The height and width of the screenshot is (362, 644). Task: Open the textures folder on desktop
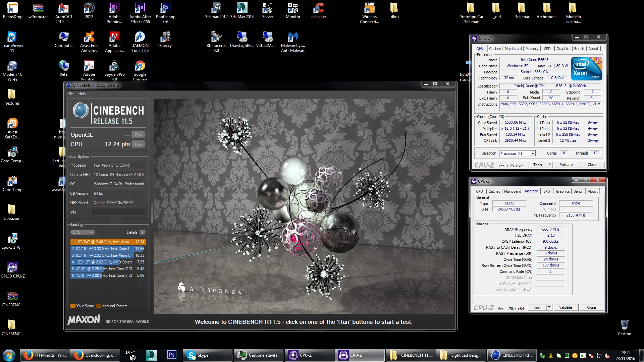[12, 97]
